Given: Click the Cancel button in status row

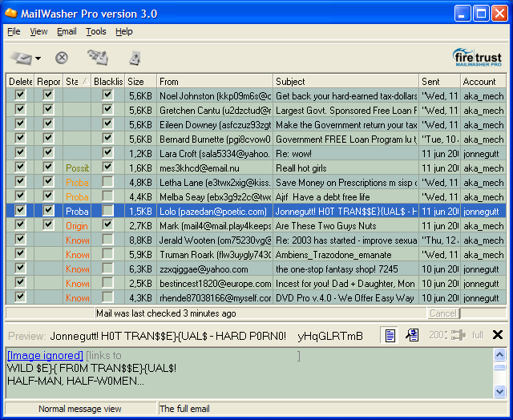Looking at the screenshot, I should (443, 313).
